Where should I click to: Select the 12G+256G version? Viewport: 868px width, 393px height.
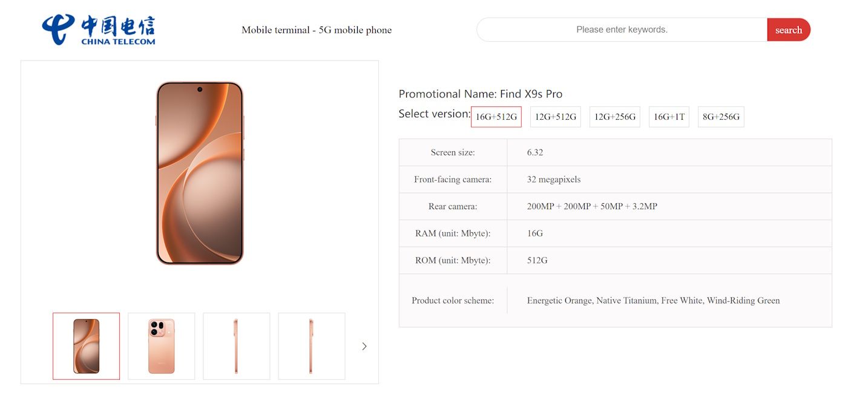tap(614, 117)
